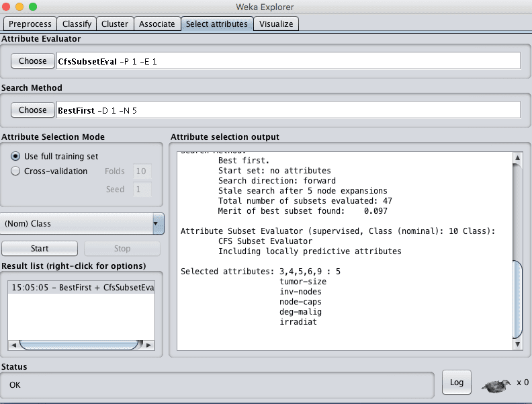Open the Visualize tab

point(276,24)
